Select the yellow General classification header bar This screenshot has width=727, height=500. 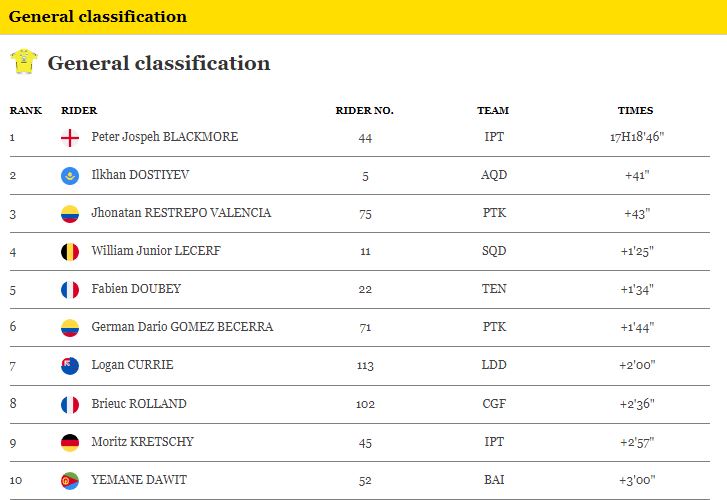[364, 17]
